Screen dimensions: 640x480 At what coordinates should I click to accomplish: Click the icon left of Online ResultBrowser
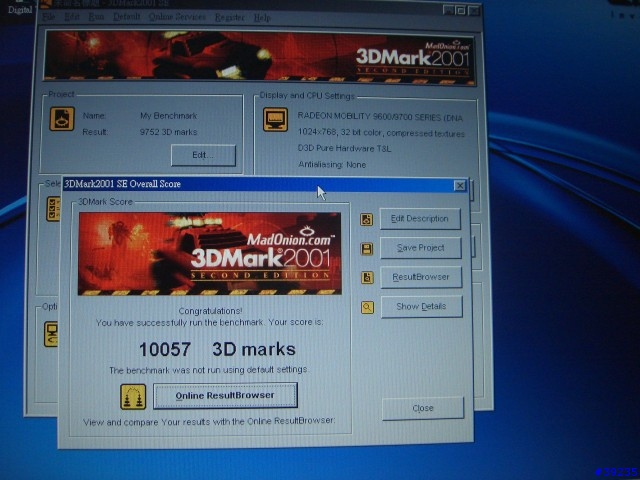coord(133,396)
